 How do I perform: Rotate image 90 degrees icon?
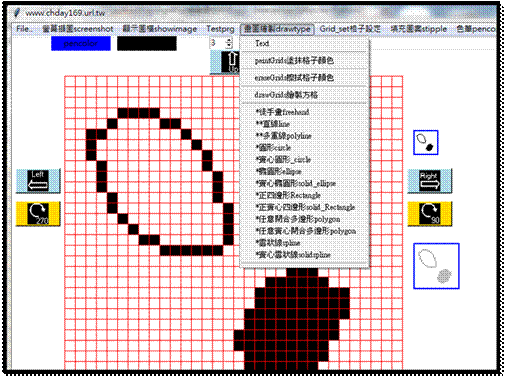(430, 214)
